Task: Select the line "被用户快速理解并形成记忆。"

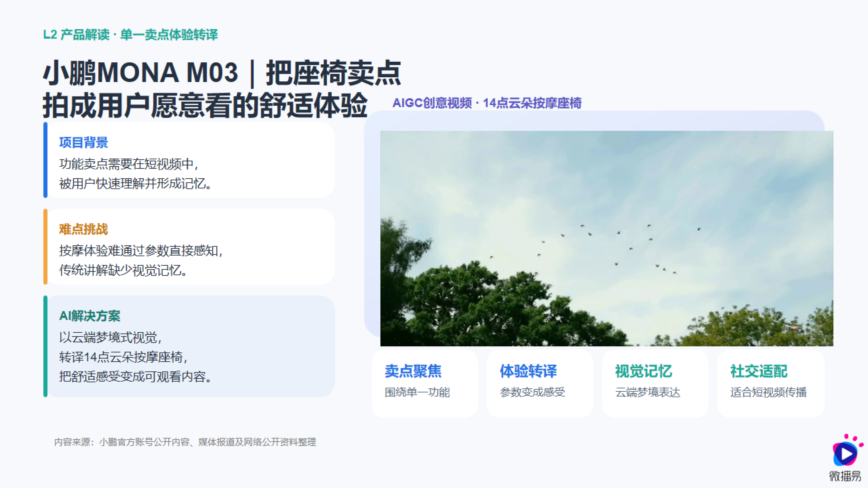Action: click(x=136, y=184)
